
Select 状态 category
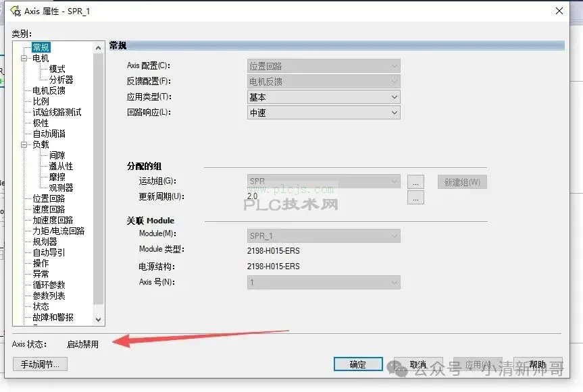coord(41,306)
